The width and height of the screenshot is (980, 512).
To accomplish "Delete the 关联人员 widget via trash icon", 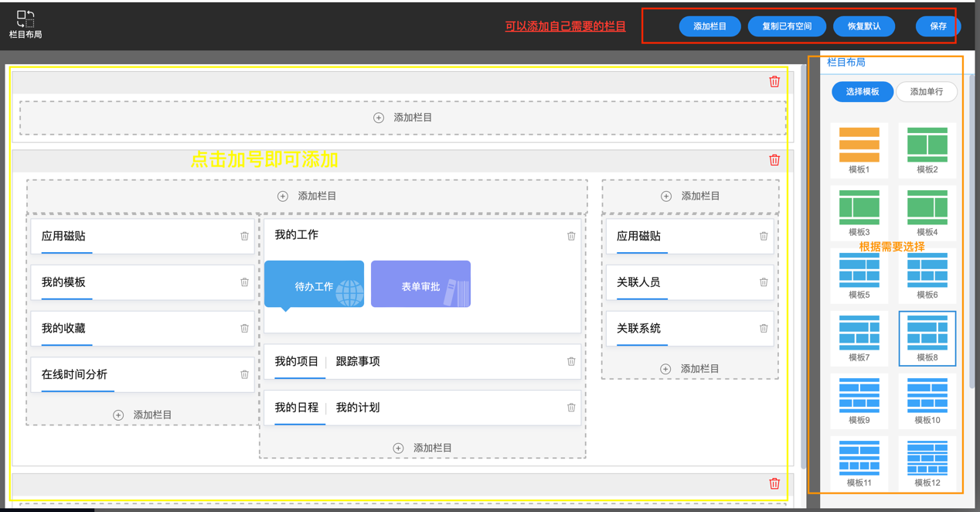I will [x=764, y=282].
